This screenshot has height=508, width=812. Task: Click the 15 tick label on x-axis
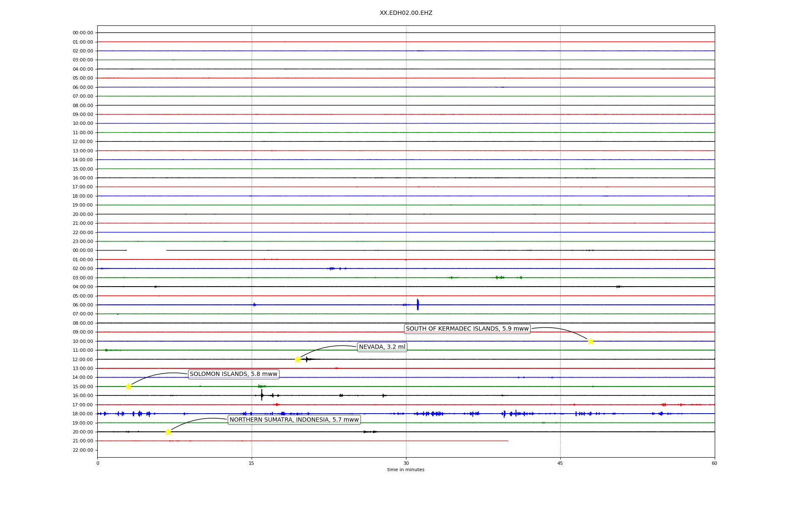click(x=252, y=463)
